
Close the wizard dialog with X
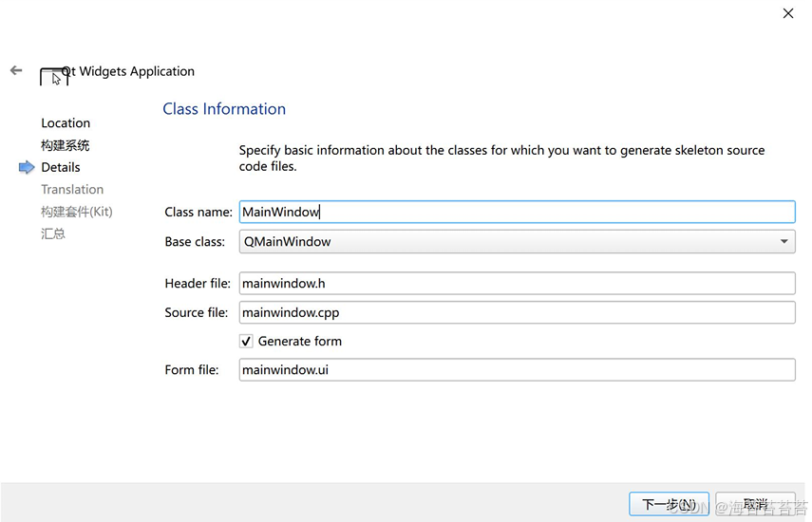tap(787, 13)
